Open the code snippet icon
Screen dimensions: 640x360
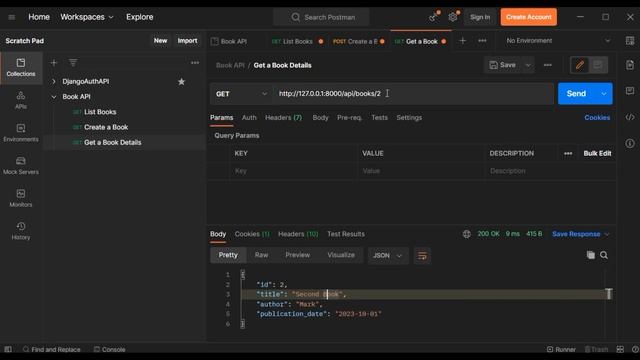630,118
